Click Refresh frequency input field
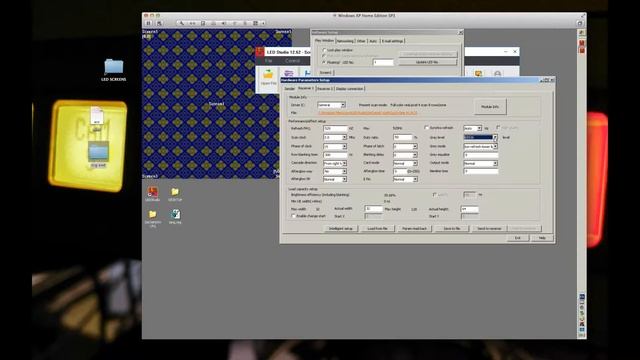The image size is (640, 360). coord(335,129)
